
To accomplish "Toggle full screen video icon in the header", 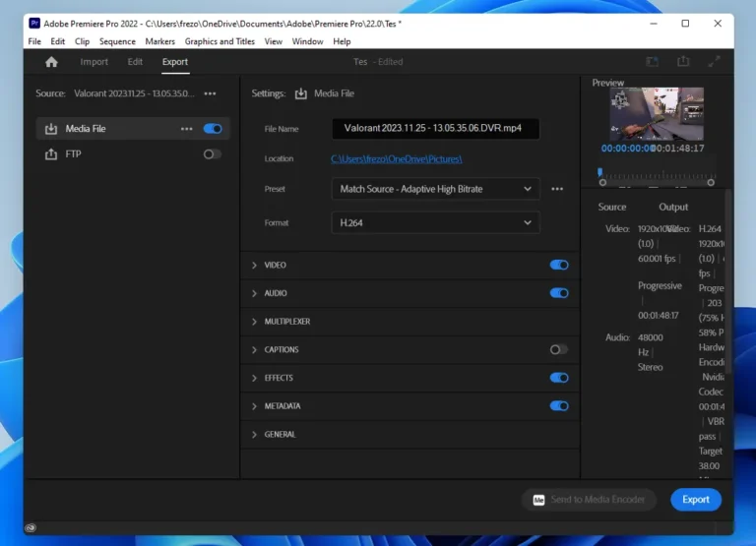I will 714,61.
